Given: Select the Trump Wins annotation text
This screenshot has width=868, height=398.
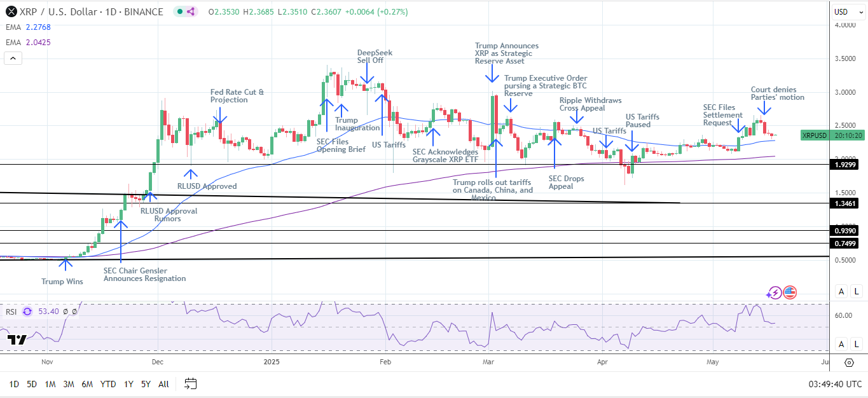Looking at the screenshot, I should pyautogui.click(x=62, y=281).
